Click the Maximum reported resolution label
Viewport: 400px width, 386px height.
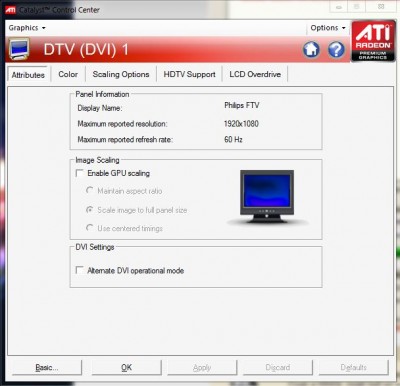pyautogui.click(x=122, y=124)
